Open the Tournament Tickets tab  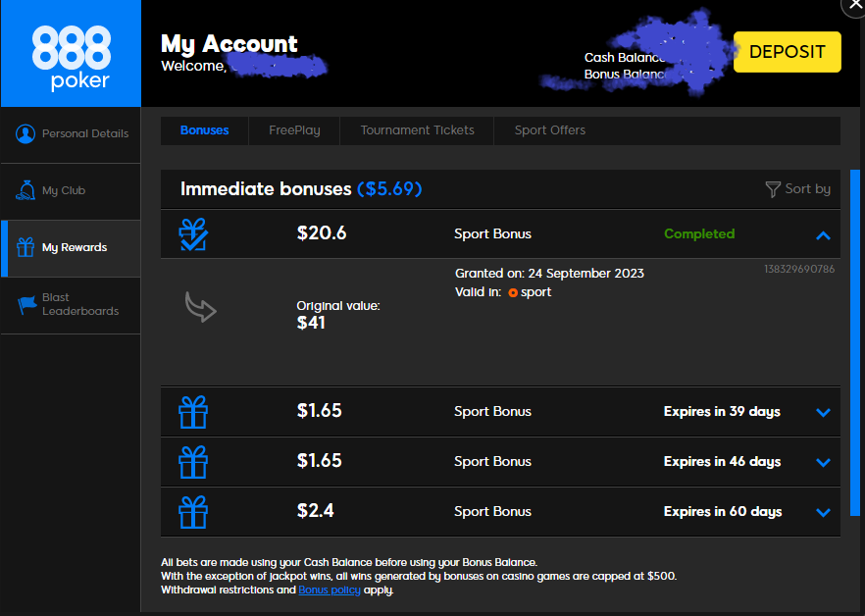pos(417,130)
